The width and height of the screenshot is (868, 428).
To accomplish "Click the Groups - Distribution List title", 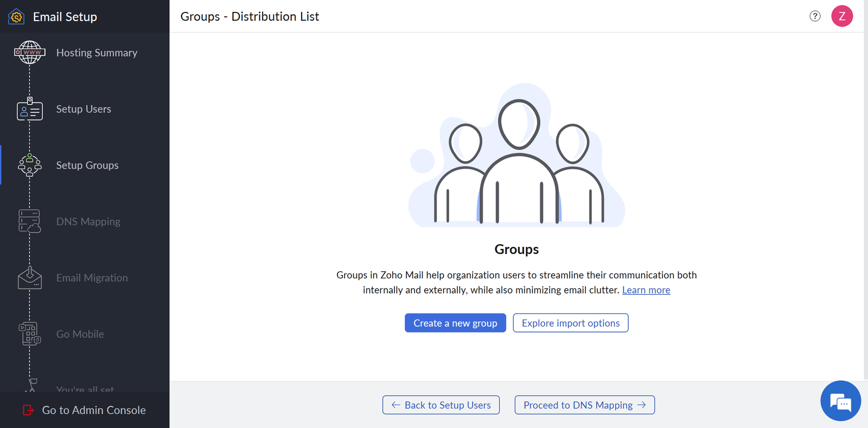I will 250,16.
